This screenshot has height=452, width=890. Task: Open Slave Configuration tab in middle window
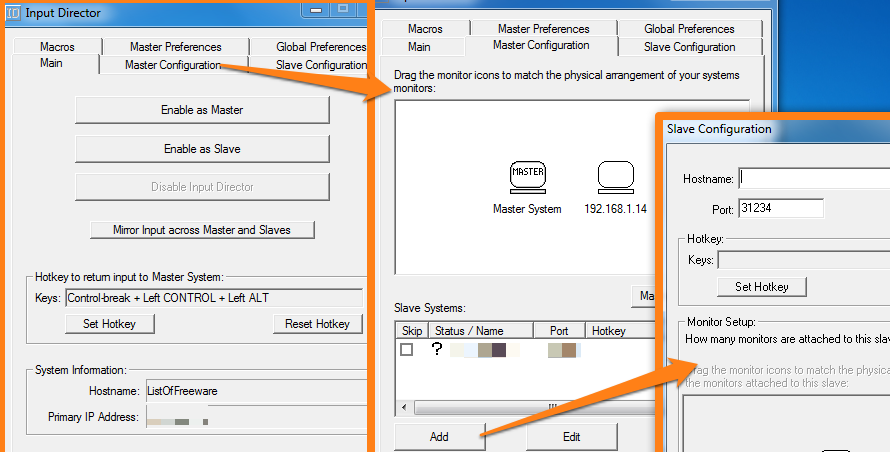tap(690, 47)
